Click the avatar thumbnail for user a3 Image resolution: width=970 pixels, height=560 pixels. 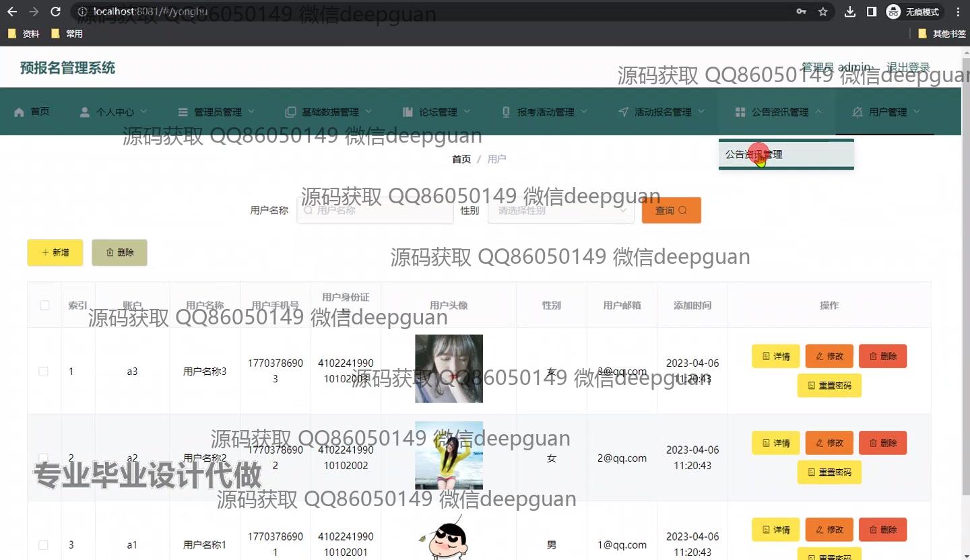point(449,368)
